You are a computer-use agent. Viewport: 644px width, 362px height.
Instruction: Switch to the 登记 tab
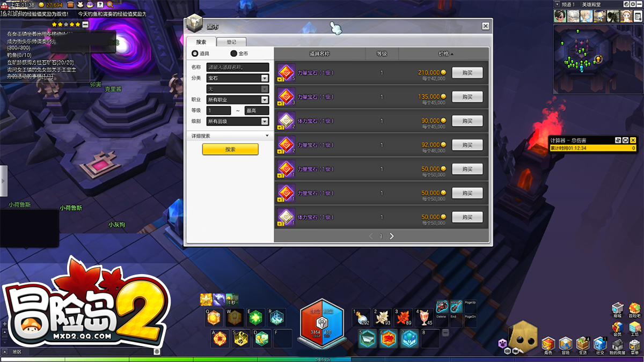click(231, 42)
